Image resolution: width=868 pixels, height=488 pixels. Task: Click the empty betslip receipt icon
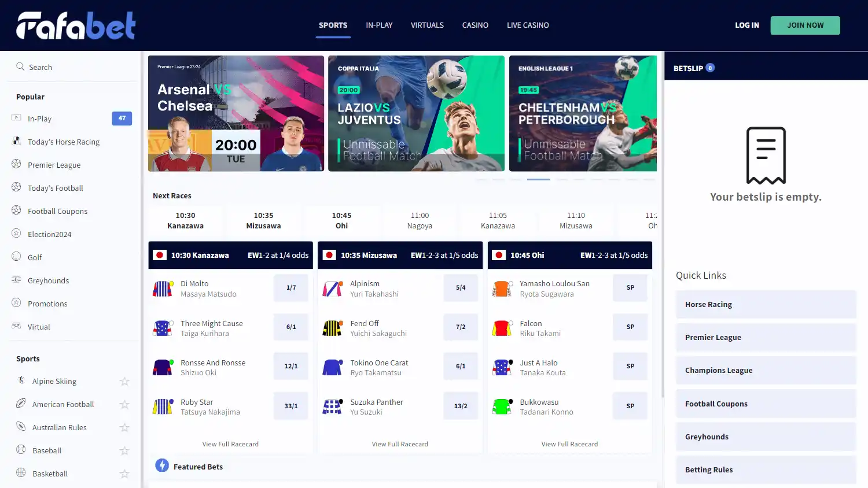(x=766, y=156)
